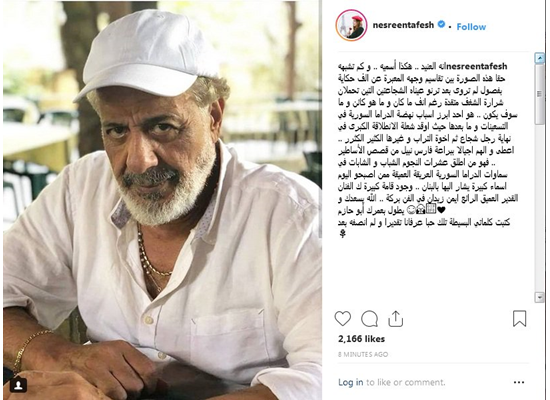Like the post with the heart icon
Viewport: 550px width, 400px height.
pyautogui.click(x=342, y=319)
